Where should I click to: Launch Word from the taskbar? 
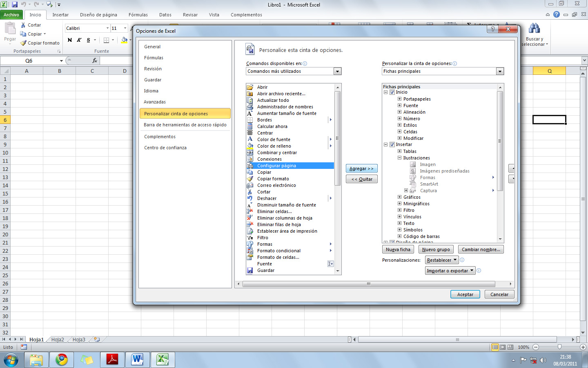(138, 360)
